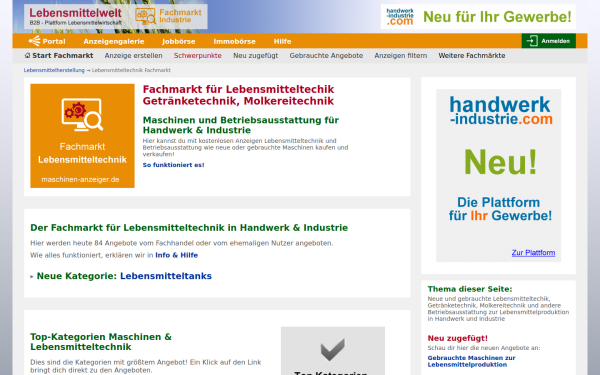Open the Info & Hilfe link
This screenshot has height=375, width=600.
[176, 255]
